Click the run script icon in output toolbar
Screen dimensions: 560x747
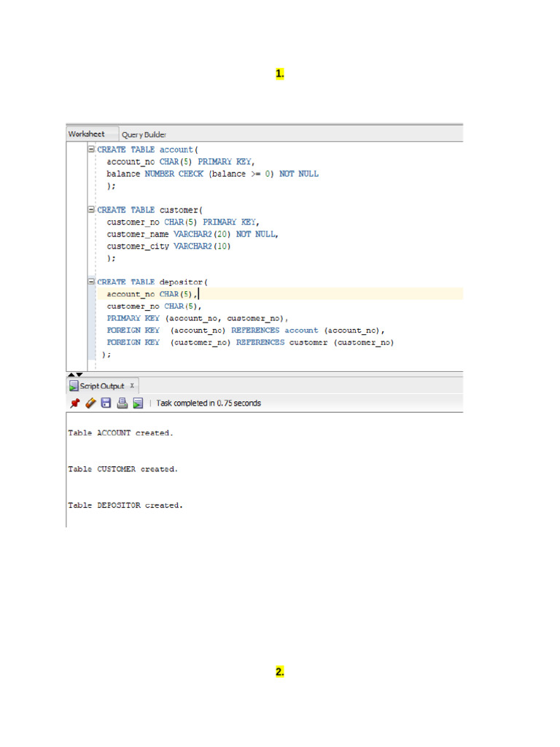click(138, 403)
